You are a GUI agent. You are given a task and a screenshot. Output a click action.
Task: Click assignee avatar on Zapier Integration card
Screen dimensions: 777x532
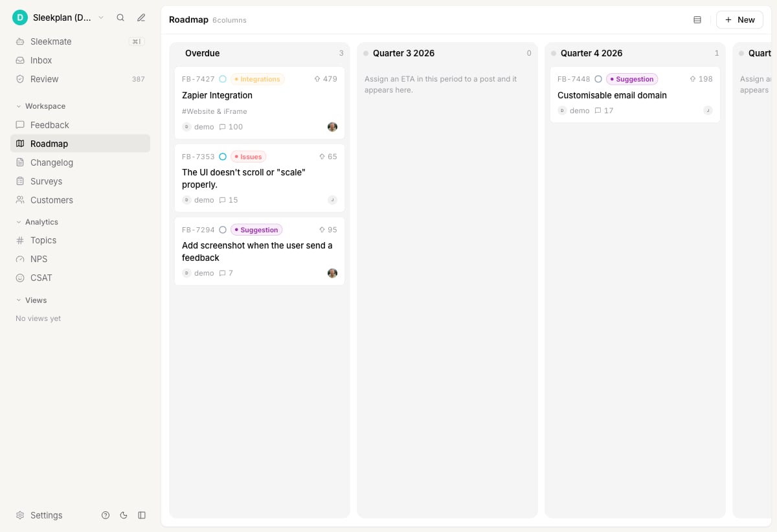[x=332, y=127]
